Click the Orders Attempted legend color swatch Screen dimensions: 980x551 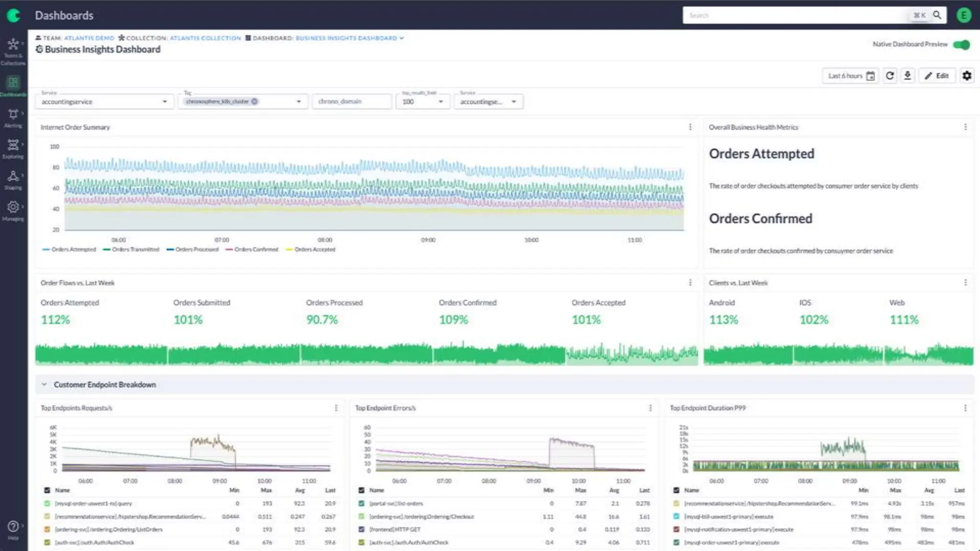point(46,250)
